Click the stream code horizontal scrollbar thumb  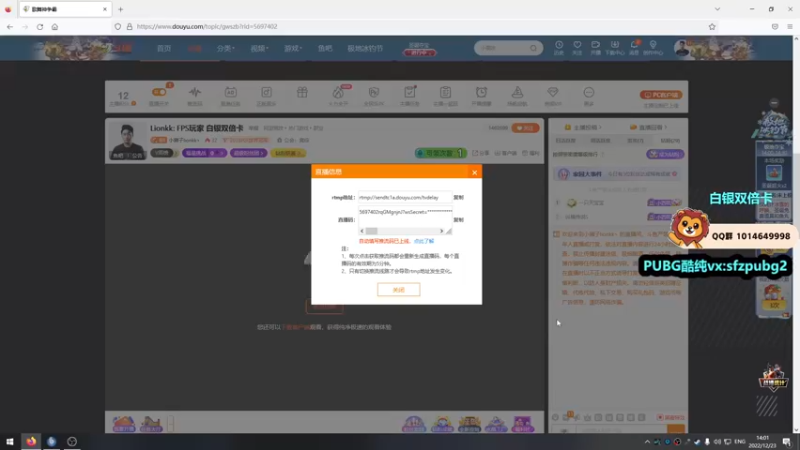coord(371,231)
